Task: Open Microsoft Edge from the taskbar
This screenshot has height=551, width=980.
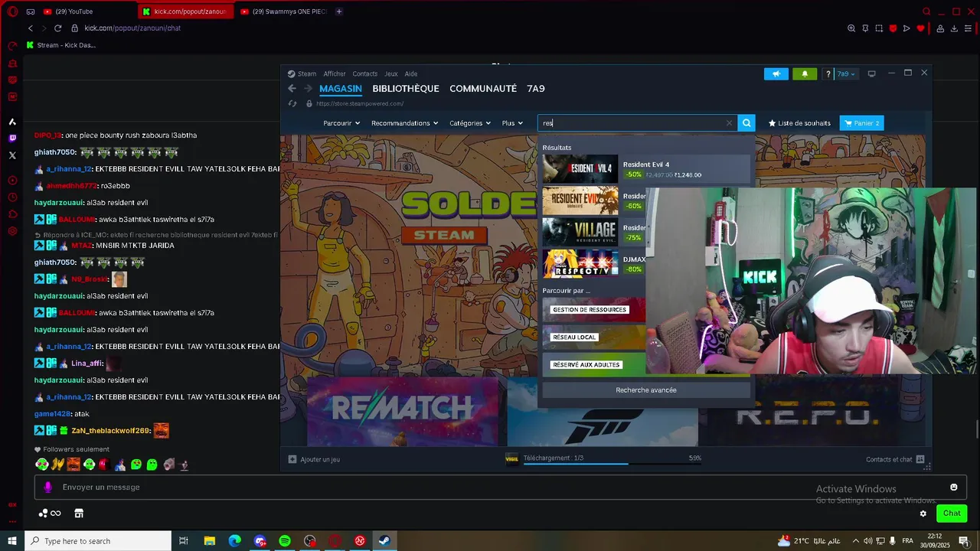Action: coord(234,541)
